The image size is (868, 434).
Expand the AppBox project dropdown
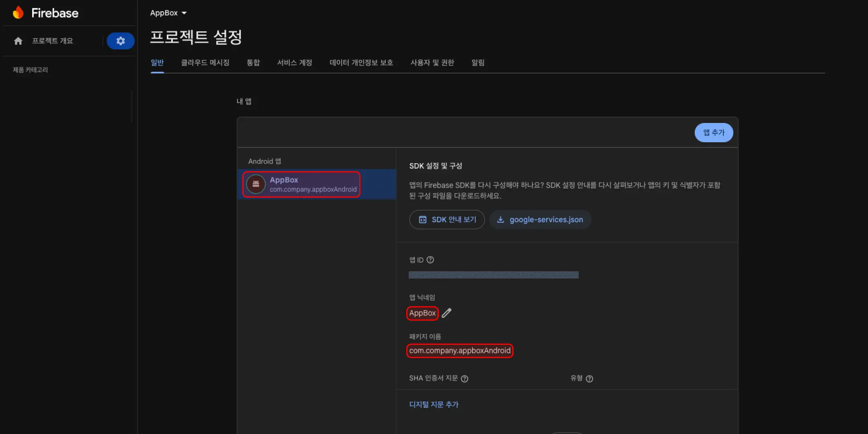pyautogui.click(x=168, y=13)
